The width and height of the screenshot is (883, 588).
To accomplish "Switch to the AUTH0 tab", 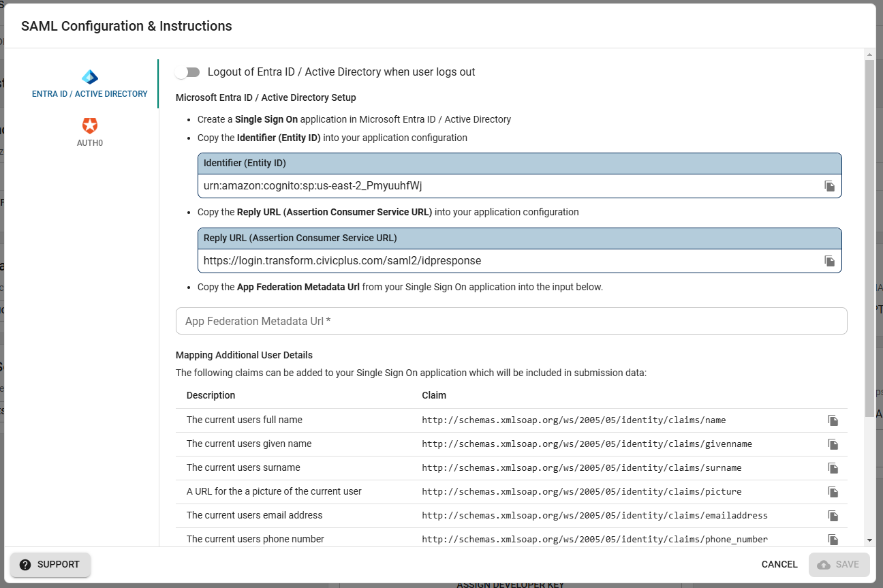I will tap(90, 133).
